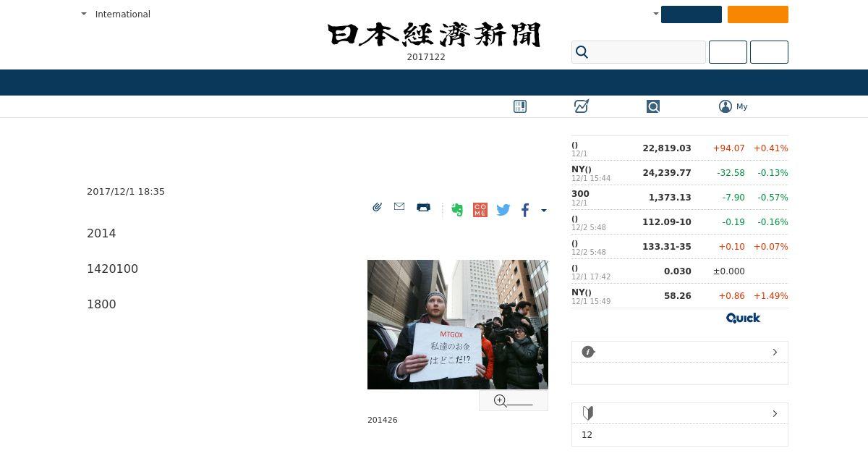Select the 112.09-10 exchange rate

(x=667, y=222)
